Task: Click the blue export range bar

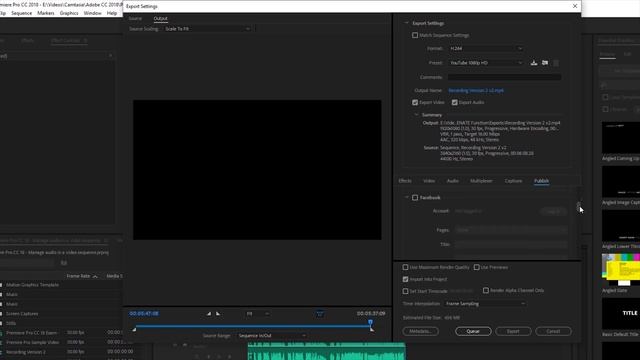Action: [253, 326]
